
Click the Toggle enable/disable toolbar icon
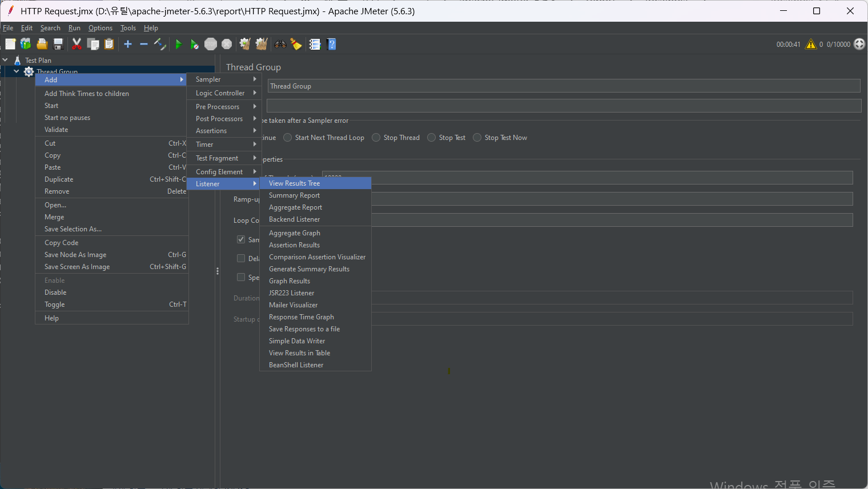pyautogui.click(x=160, y=44)
